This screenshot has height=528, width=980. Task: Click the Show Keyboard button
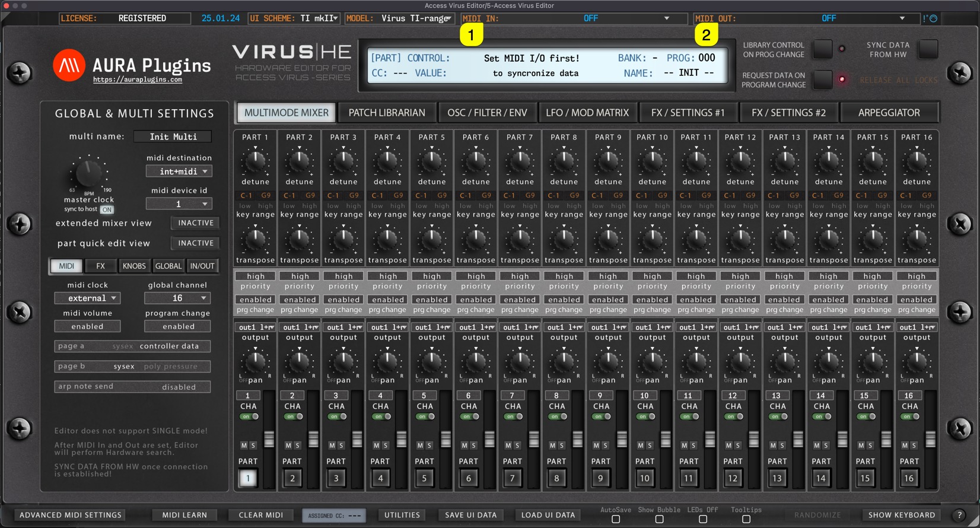pos(901,515)
